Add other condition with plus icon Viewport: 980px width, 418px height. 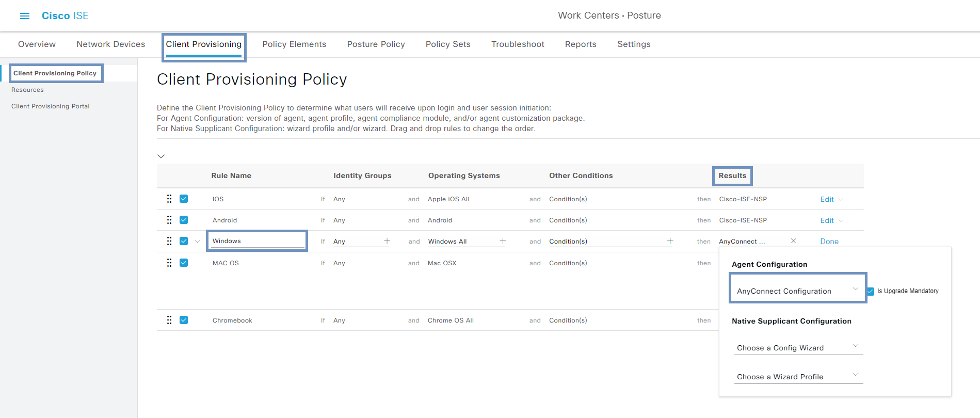pyautogui.click(x=670, y=241)
